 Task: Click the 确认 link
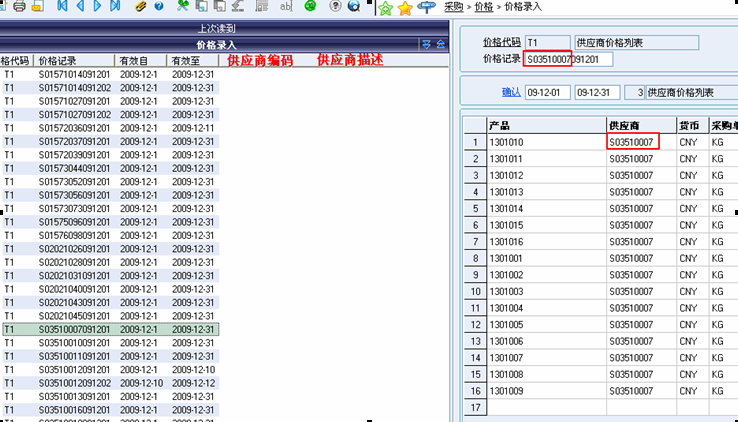tap(511, 92)
